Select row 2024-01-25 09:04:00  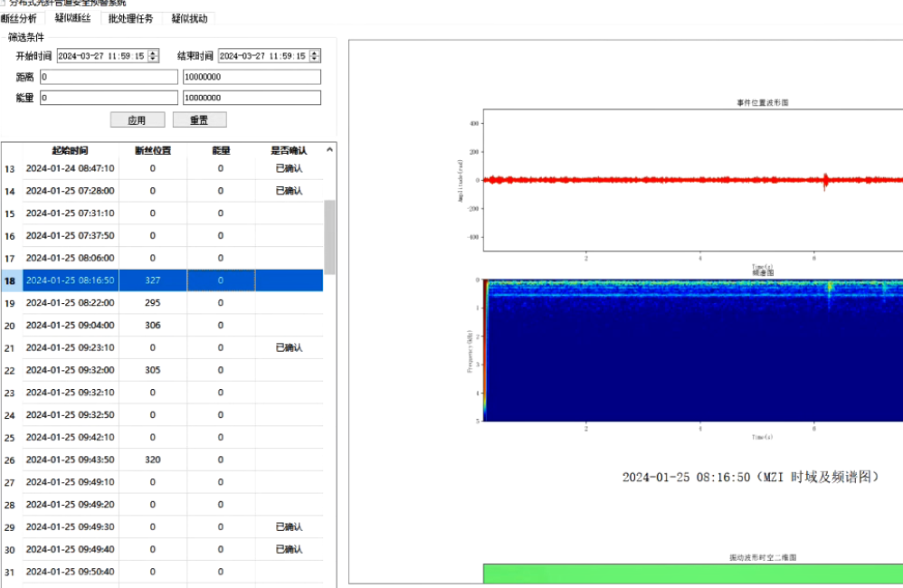(162, 326)
